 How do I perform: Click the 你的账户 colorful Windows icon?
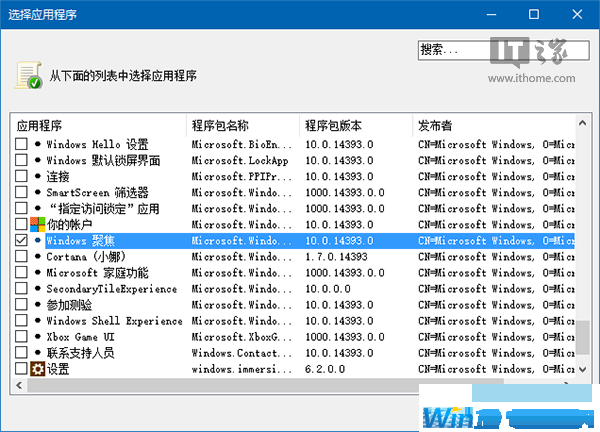click(x=38, y=225)
